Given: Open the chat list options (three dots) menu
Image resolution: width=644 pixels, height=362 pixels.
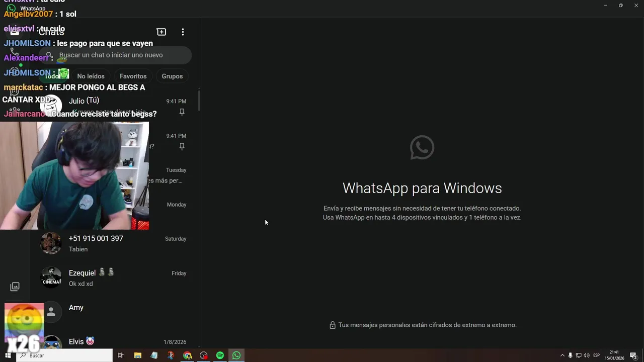Looking at the screenshot, I should point(183,32).
